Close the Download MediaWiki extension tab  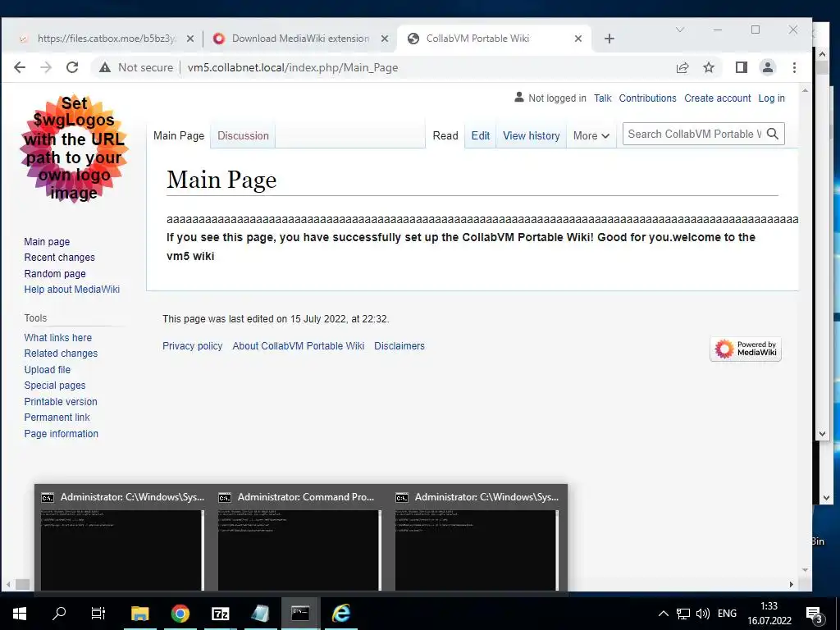point(384,39)
